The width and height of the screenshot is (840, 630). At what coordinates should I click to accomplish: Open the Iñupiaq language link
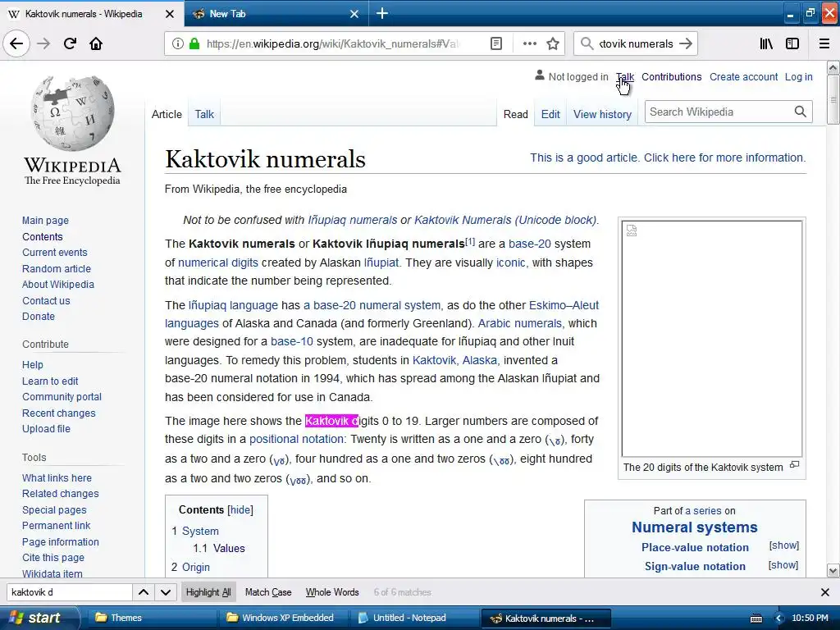(x=233, y=305)
